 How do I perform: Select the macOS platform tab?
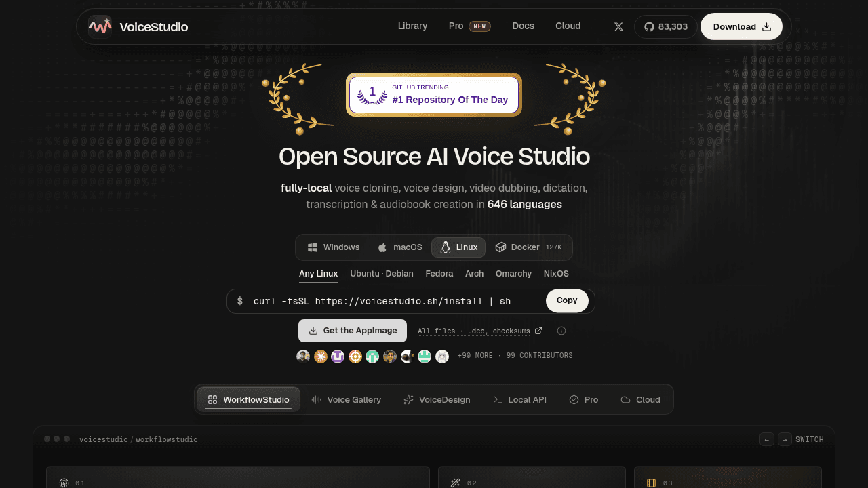(400, 247)
